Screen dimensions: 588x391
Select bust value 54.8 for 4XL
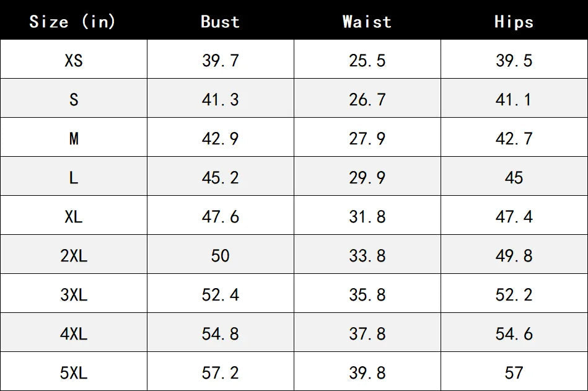click(x=220, y=333)
